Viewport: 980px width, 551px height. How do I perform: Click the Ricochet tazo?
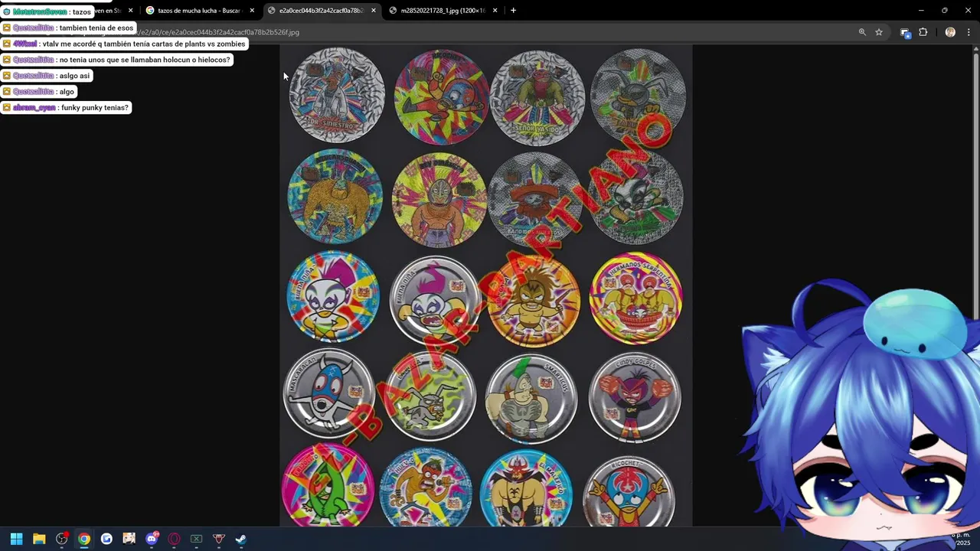coord(629,493)
